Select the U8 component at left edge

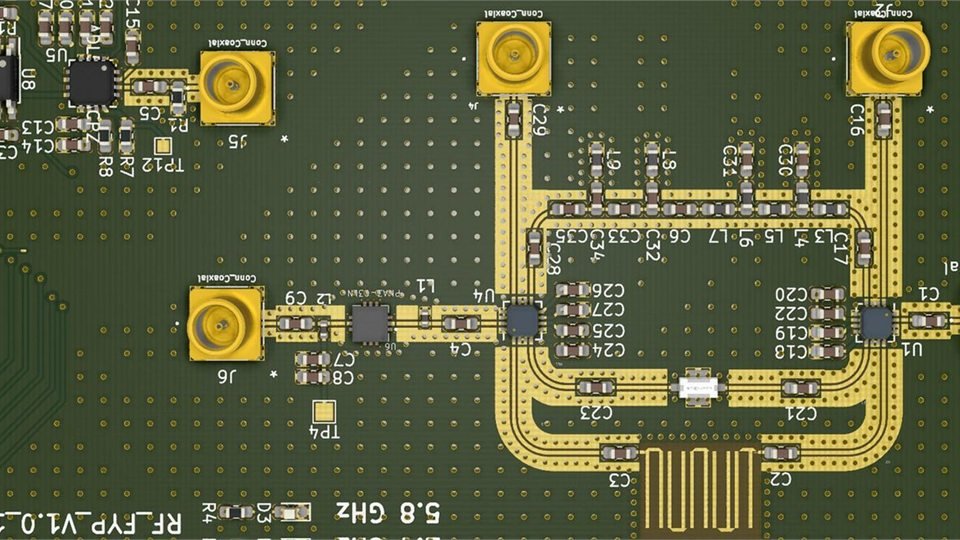pyautogui.click(x=11, y=80)
